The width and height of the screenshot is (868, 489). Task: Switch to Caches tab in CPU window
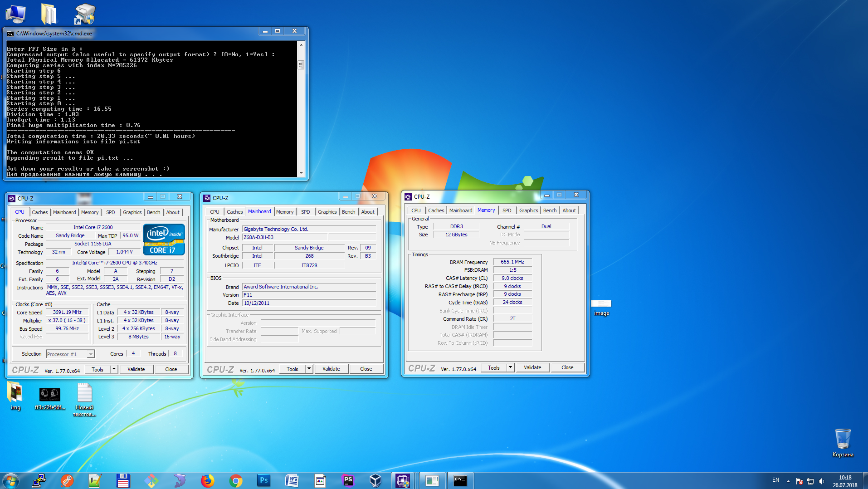(39, 212)
